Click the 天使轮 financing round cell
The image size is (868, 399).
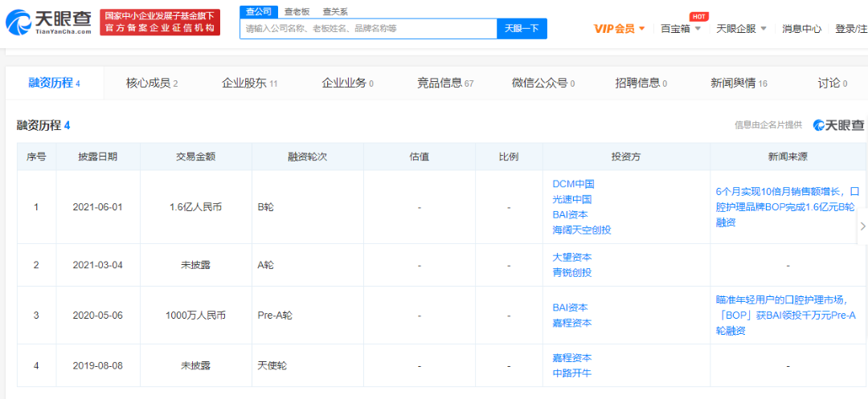click(308, 365)
